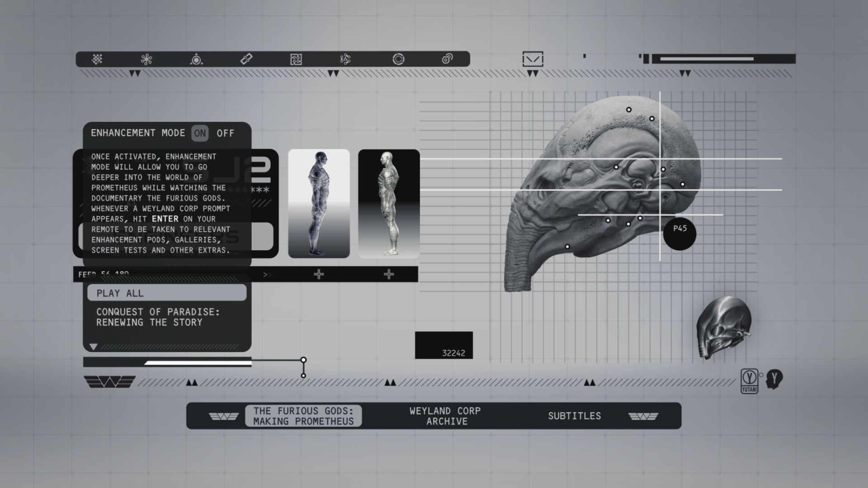Click the Yutani logo badge

point(749,381)
